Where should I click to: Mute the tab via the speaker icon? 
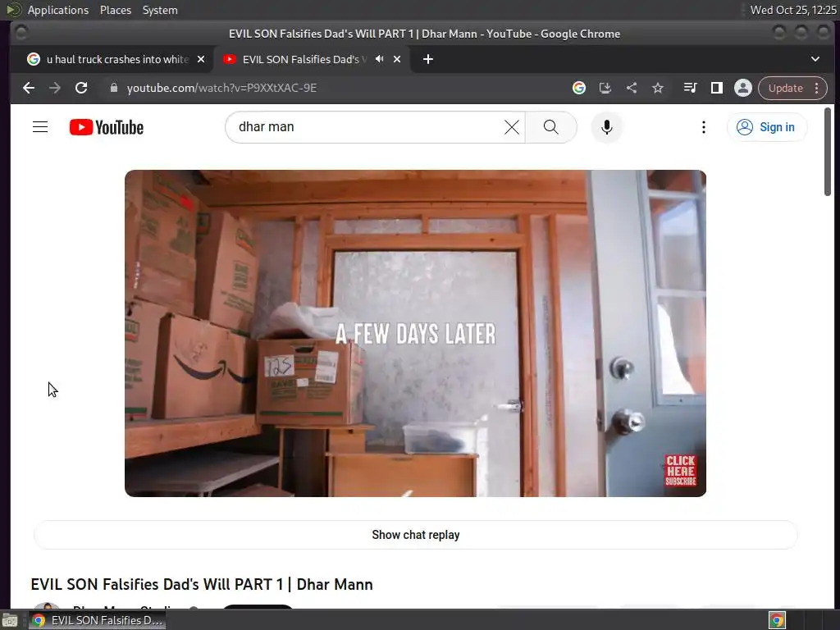(x=379, y=59)
